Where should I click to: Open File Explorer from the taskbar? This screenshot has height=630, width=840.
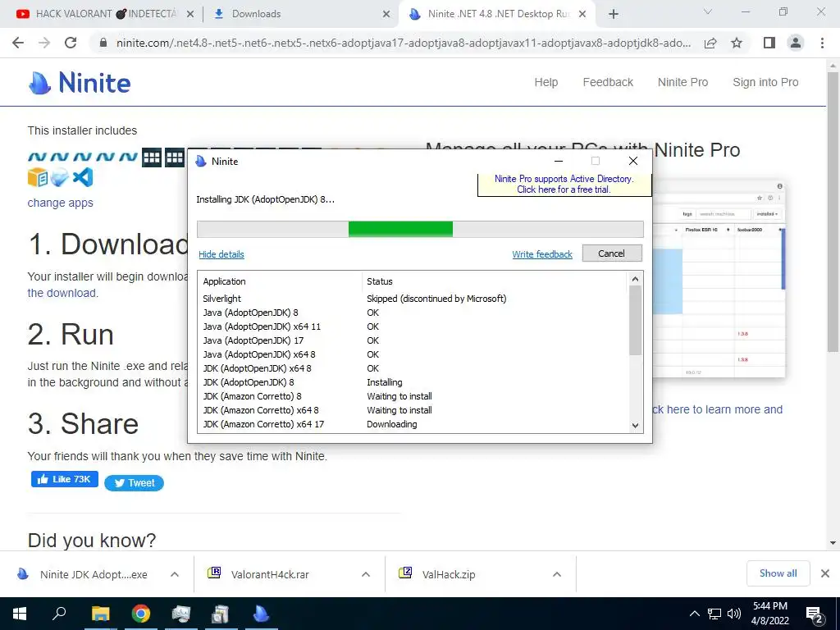pos(100,614)
